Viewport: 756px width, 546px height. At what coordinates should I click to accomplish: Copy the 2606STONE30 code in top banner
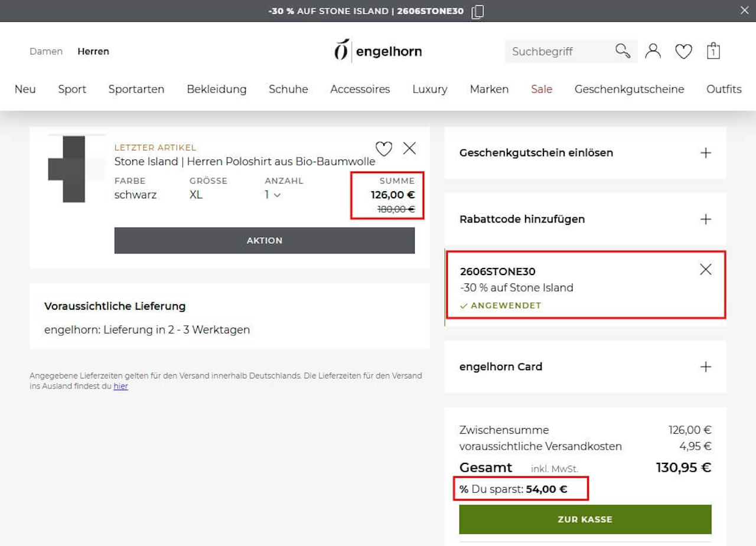pyautogui.click(x=478, y=11)
